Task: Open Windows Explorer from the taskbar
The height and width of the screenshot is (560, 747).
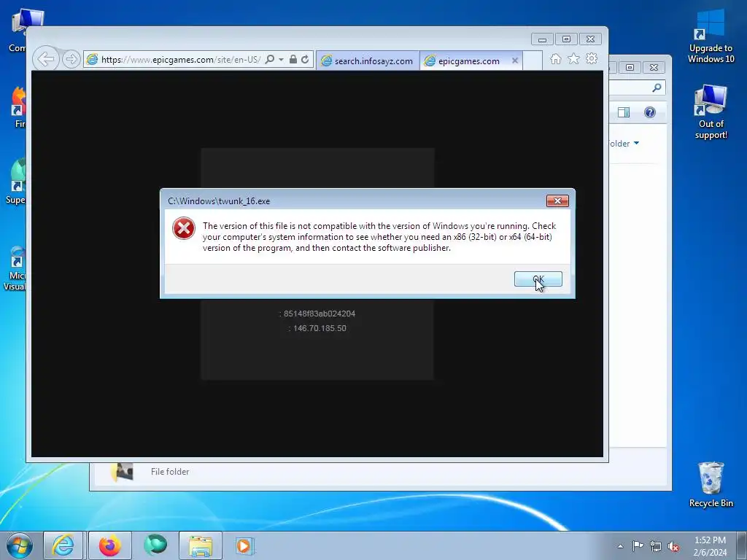Action: point(201,545)
